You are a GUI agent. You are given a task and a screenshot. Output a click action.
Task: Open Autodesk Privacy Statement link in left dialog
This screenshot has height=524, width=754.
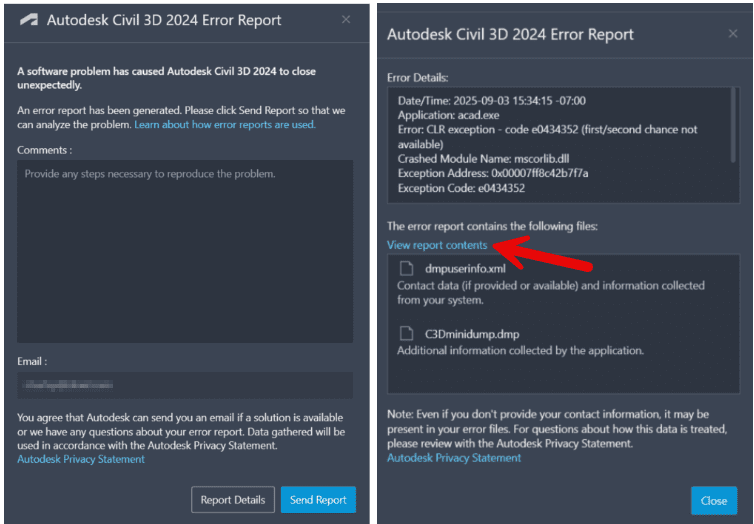point(81,459)
